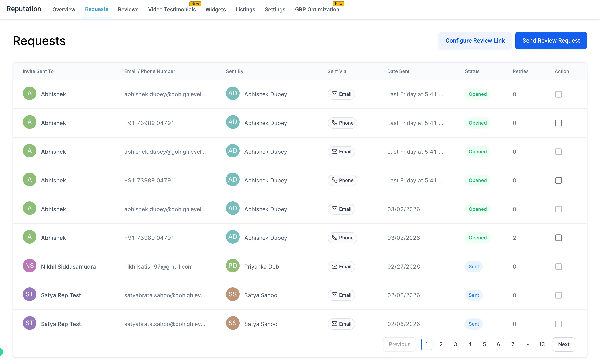This screenshot has width=600, height=364.
Task: Go to the Next page
Action: tap(563, 344)
